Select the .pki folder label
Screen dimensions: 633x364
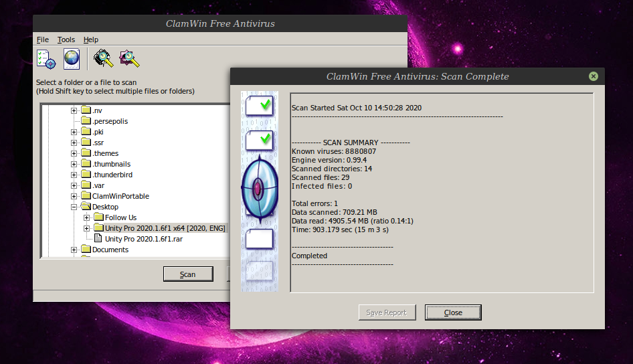(x=98, y=132)
